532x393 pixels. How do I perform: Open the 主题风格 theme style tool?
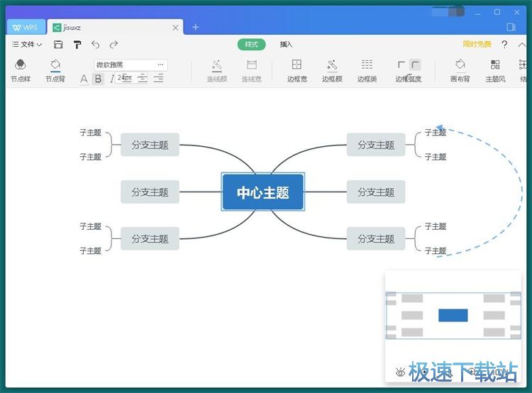coord(495,71)
